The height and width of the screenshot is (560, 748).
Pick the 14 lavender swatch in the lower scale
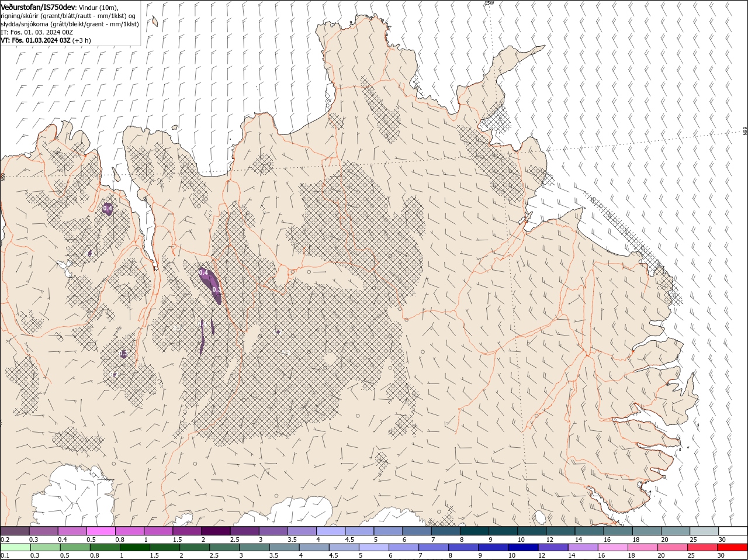[x=583, y=548]
